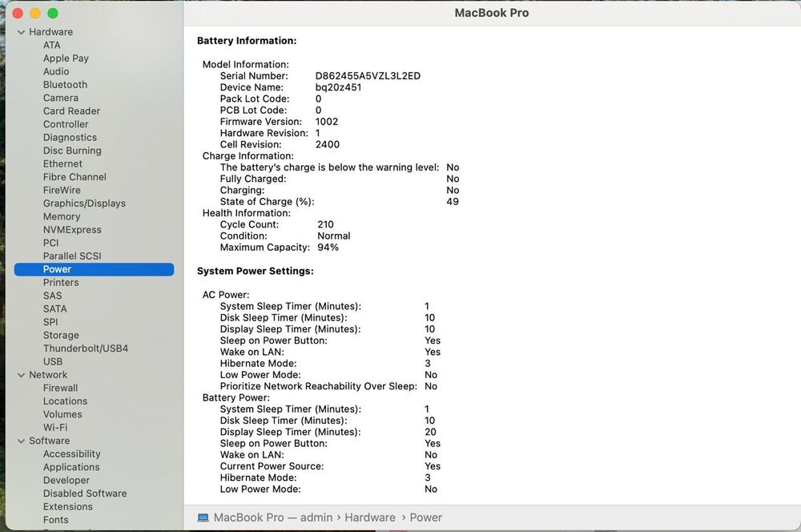
Task: Select SPI in the sidebar
Action: coord(50,322)
